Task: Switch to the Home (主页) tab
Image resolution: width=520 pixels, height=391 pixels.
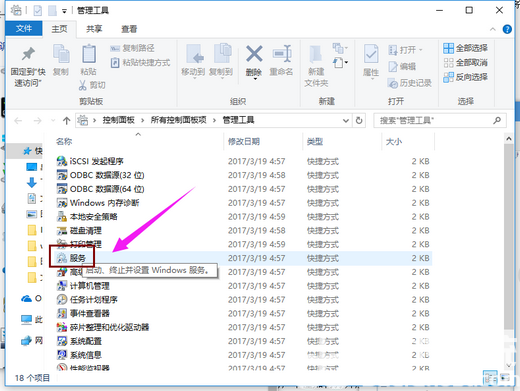Action: [59, 29]
